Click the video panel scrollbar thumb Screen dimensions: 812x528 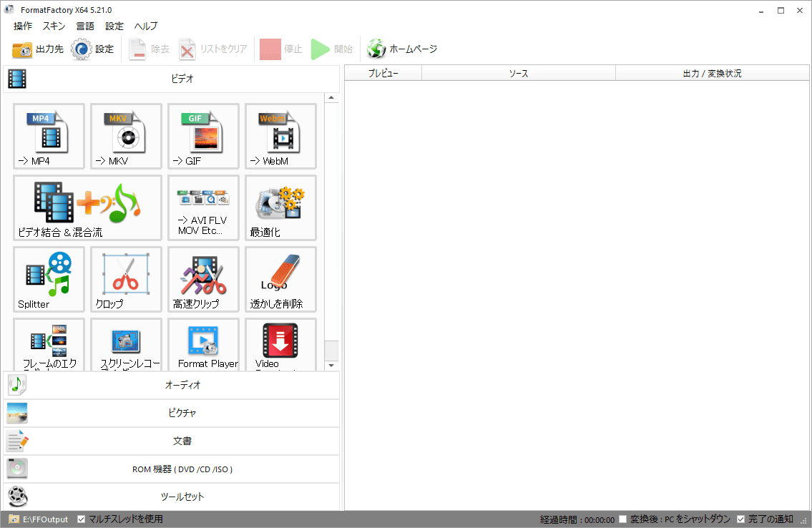(331, 351)
